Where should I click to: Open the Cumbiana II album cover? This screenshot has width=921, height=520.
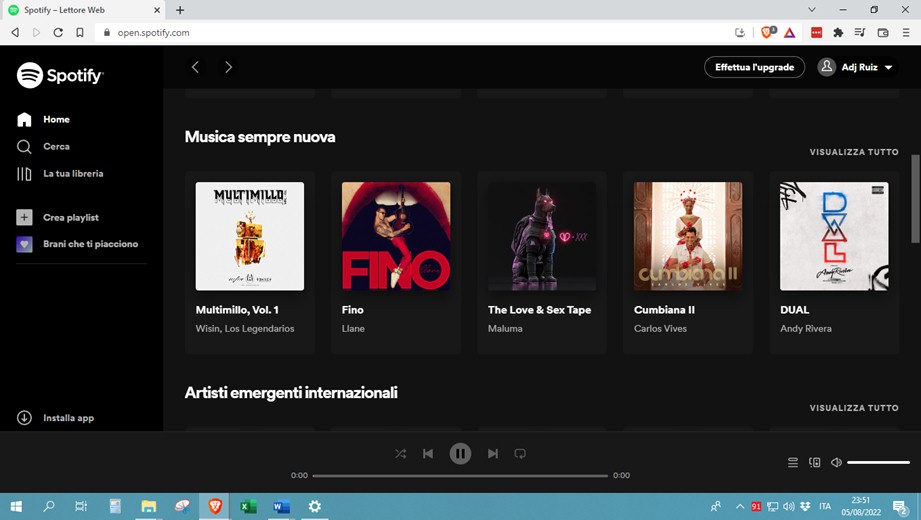(688, 236)
